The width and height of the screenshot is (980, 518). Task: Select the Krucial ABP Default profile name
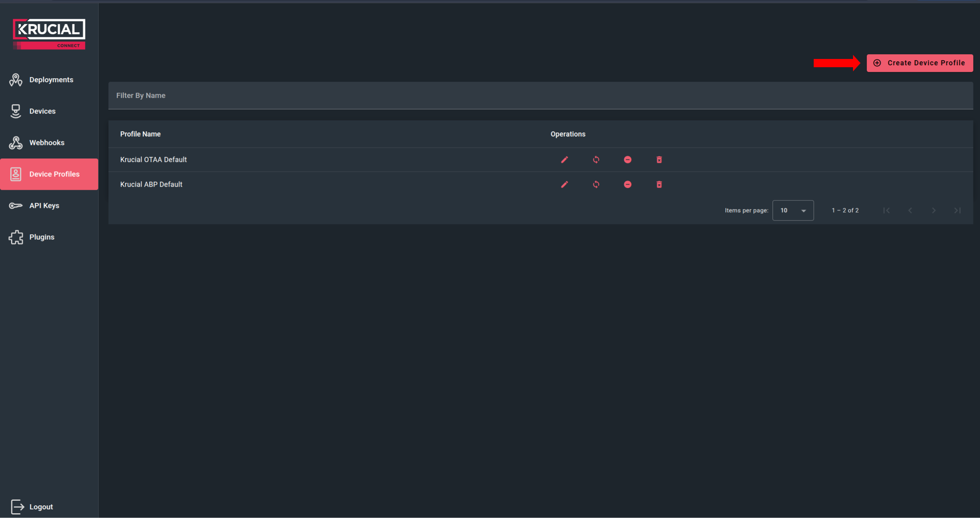click(x=151, y=184)
